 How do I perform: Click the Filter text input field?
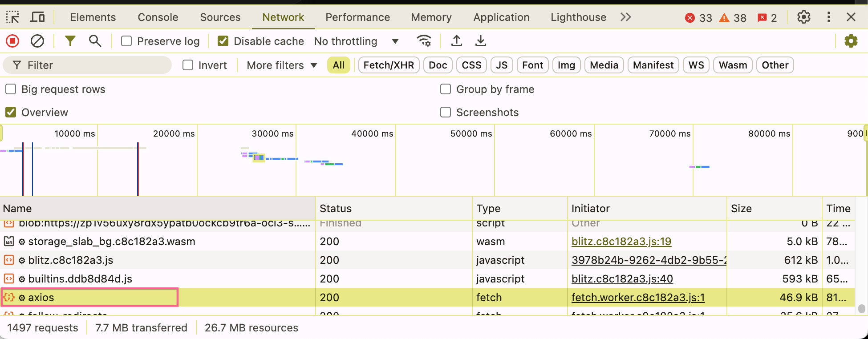tap(93, 65)
